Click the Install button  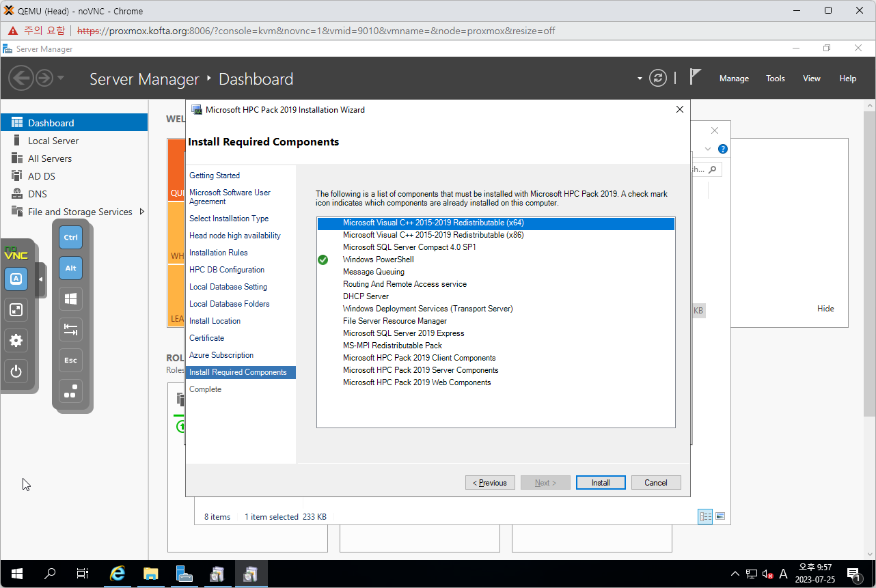pos(601,483)
